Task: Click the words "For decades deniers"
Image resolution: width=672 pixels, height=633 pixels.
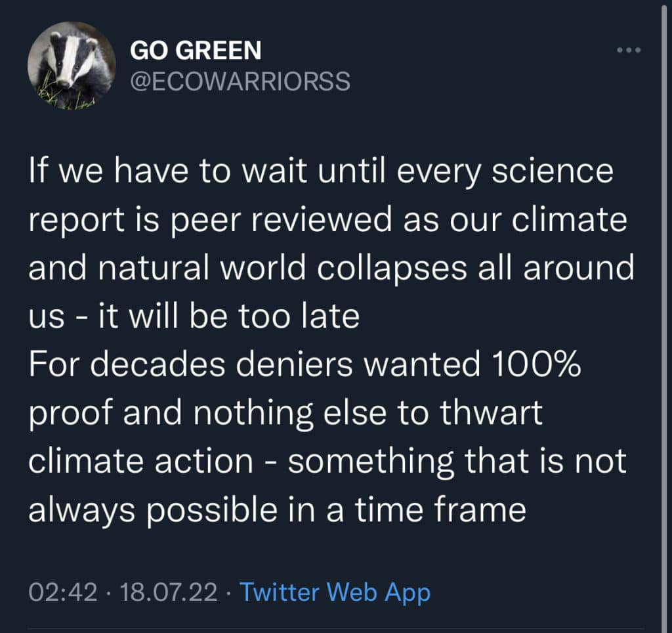Action: tap(191, 364)
